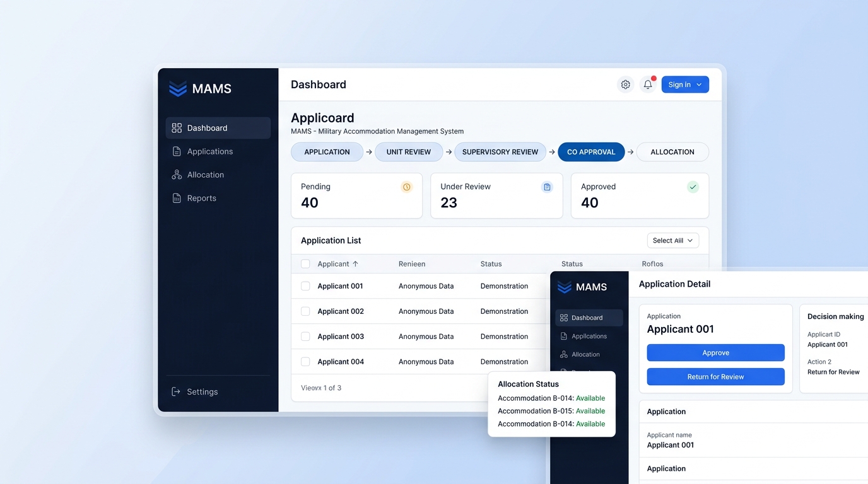
Task: Click the Applicant name field value Applicant 001
Action: [671, 445]
